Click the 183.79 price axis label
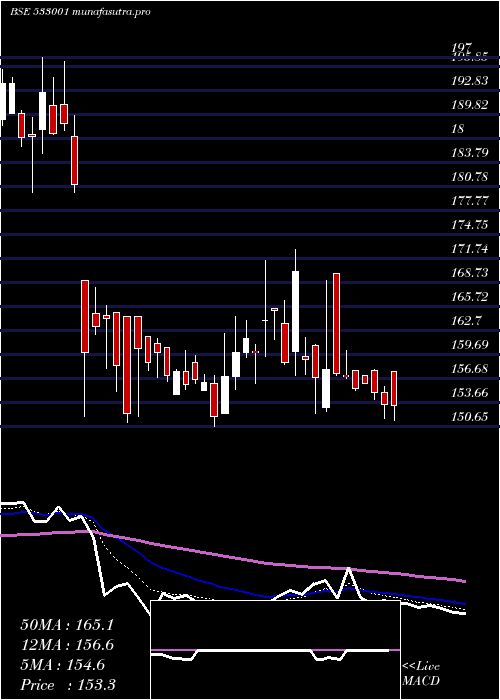This screenshot has height=700, width=500. coord(470,153)
